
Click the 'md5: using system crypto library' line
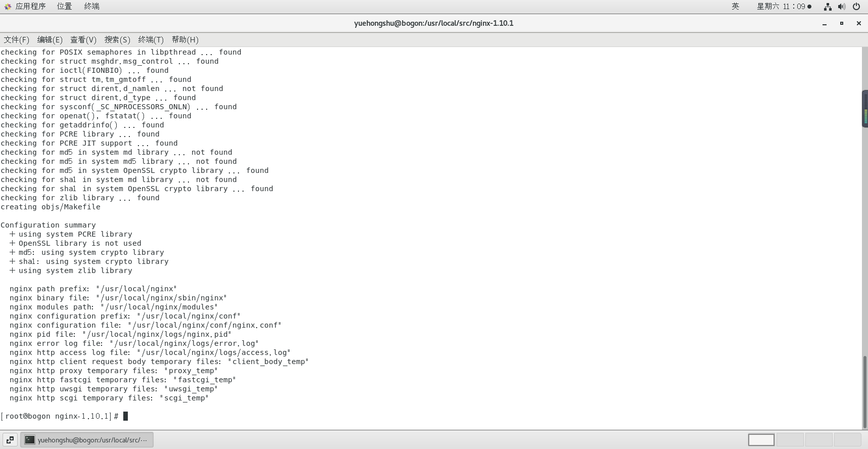pos(86,252)
